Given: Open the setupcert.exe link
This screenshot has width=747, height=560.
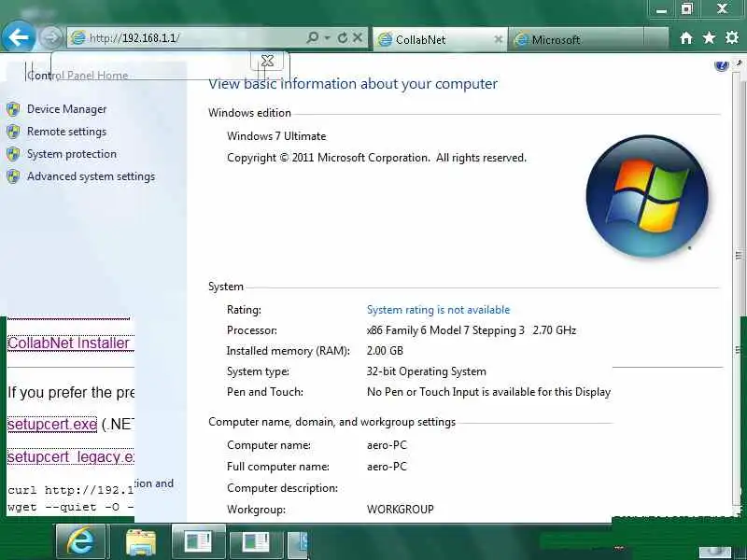Looking at the screenshot, I should click(52, 424).
